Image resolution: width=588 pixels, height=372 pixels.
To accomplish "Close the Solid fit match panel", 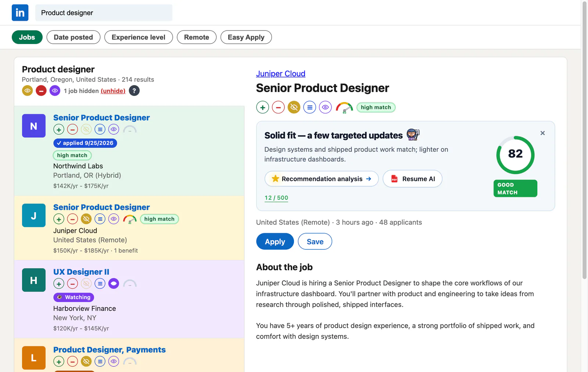I will [x=542, y=133].
